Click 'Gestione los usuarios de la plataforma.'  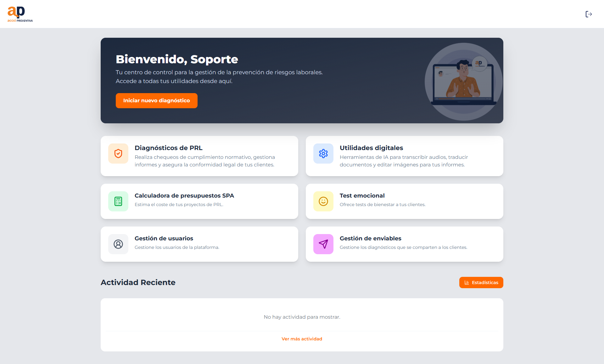(177, 247)
